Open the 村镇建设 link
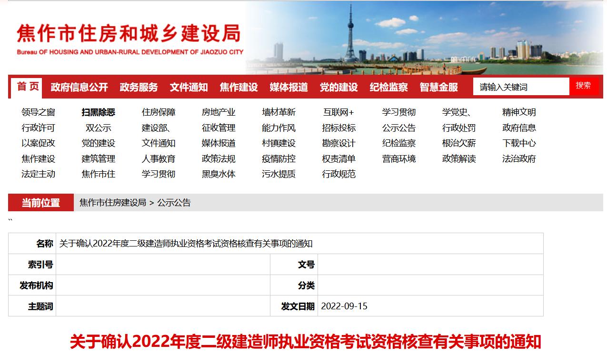This screenshot has width=607, height=364. [279, 143]
